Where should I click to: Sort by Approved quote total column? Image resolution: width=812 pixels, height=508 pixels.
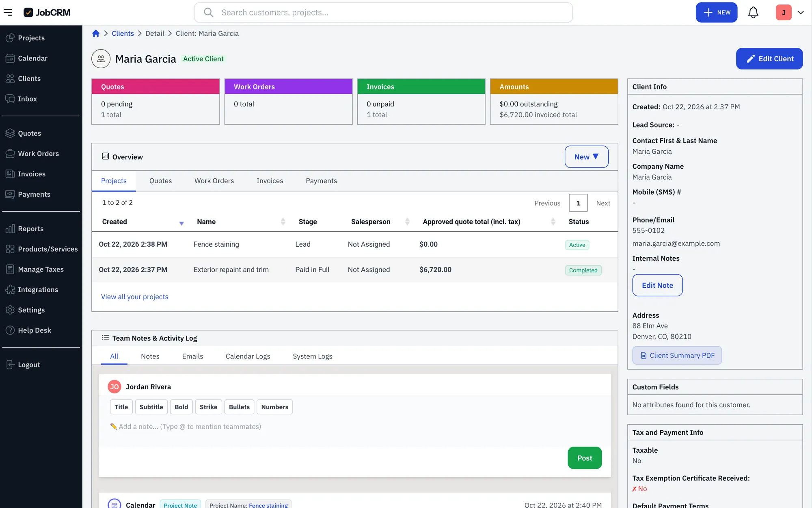click(x=489, y=222)
